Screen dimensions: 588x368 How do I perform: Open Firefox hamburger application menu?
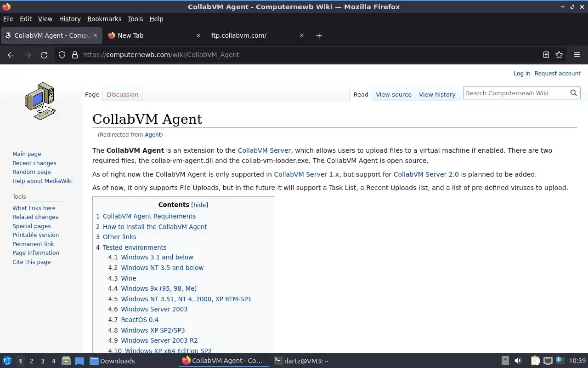pyautogui.click(x=577, y=55)
